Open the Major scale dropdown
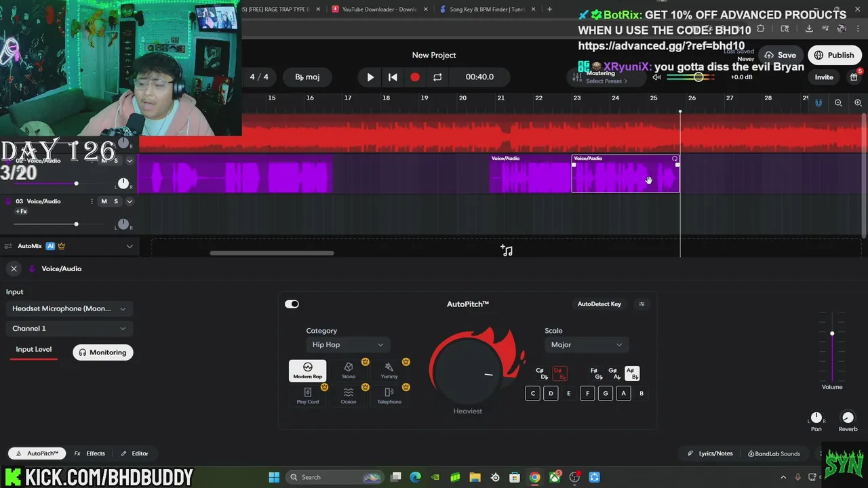Viewport: 868px width, 488px height. (x=587, y=345)
